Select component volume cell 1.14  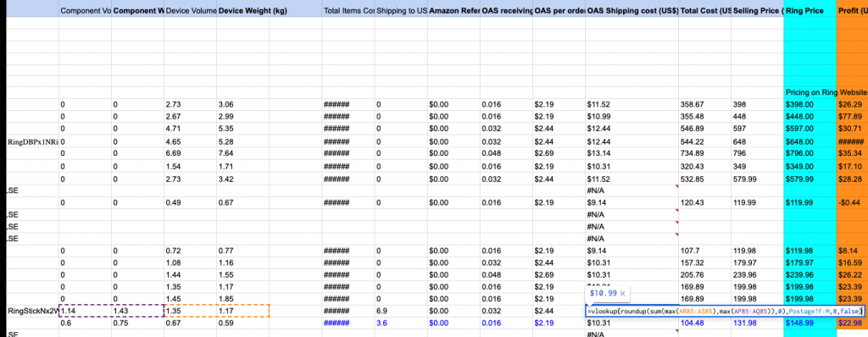[x=86, y=312]
